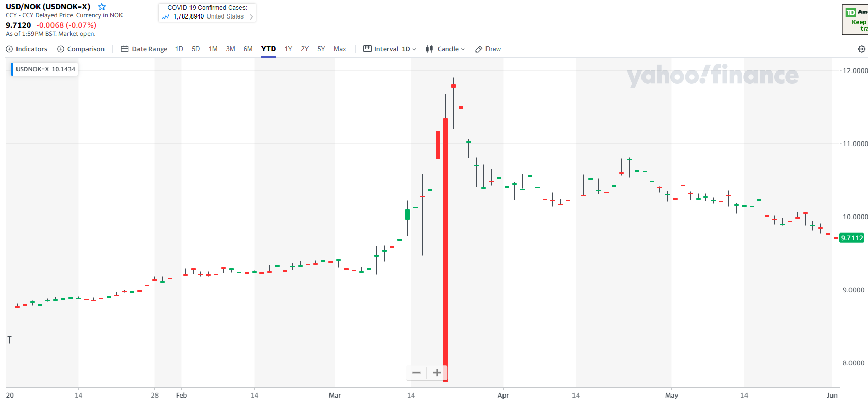Select the 3M time range

pos(230,49)
